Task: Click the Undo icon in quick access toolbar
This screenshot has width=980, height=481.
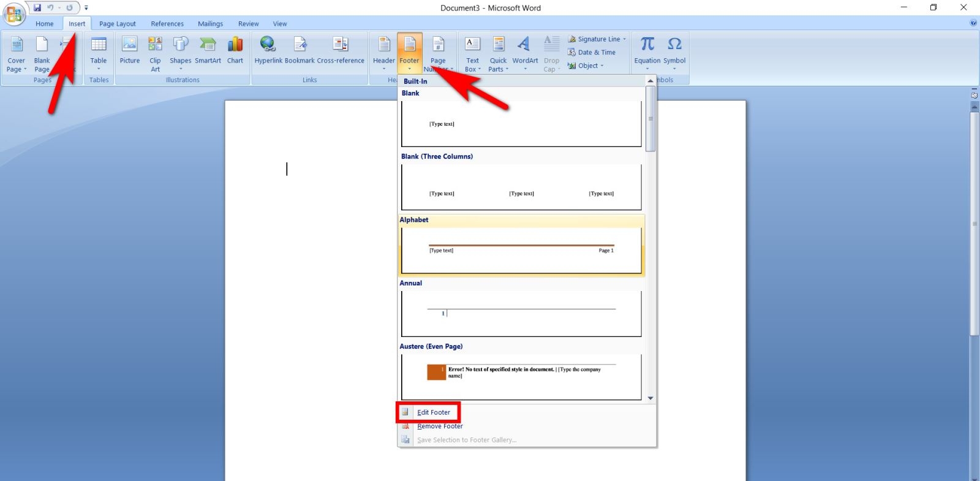Action: (50, 8)
